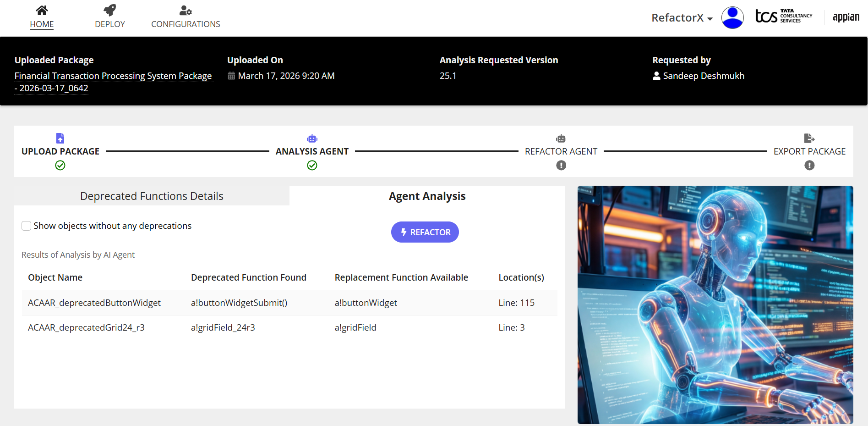Click the user profile avatar
This screenshot has height=426, width=868.
(732, 18)
